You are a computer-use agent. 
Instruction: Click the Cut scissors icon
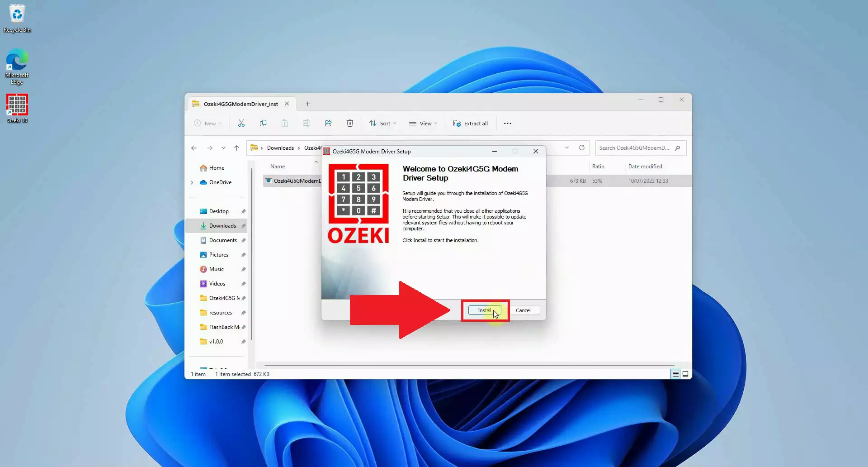point(241,124)
